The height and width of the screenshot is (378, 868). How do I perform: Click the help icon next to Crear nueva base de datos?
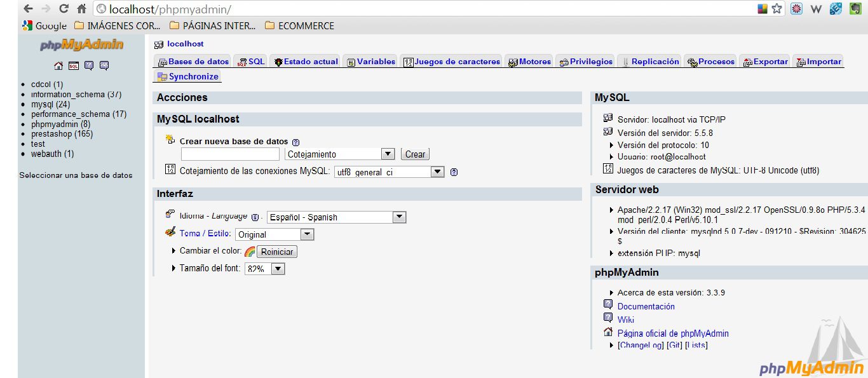click(x=295, y=142)
